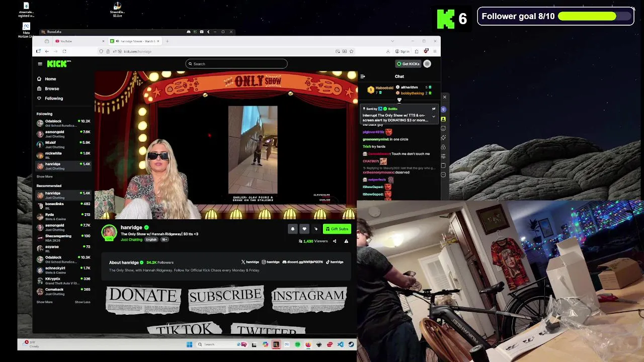Click hanridge streamer avatar
Viewport: 644px width, 362px height.
[x=109, y=232]
